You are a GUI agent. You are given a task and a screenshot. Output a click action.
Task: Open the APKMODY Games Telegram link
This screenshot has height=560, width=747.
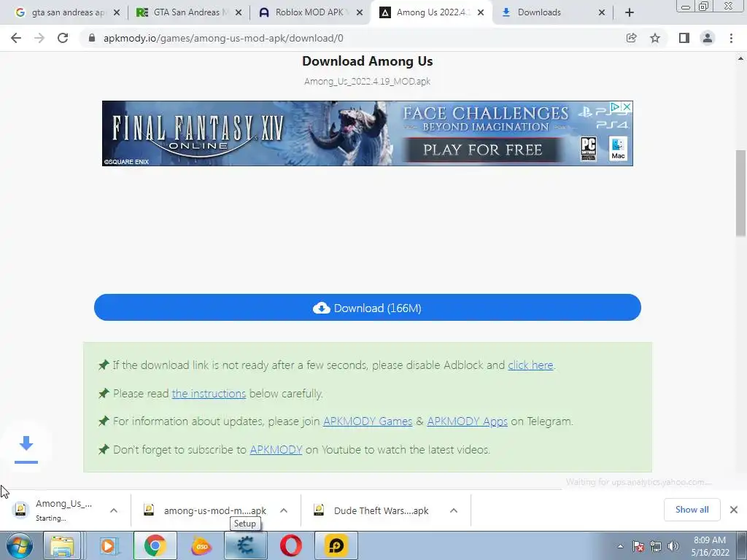click(x=368, y=421)
